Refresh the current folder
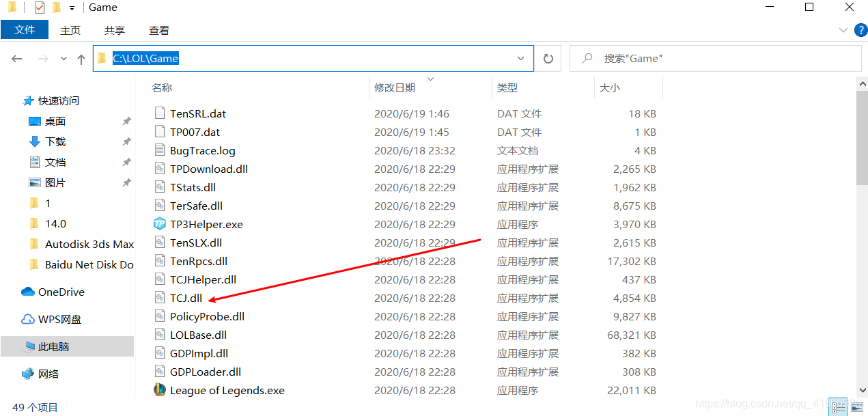The width and height of the screenshot is (868, 416). 548,59
